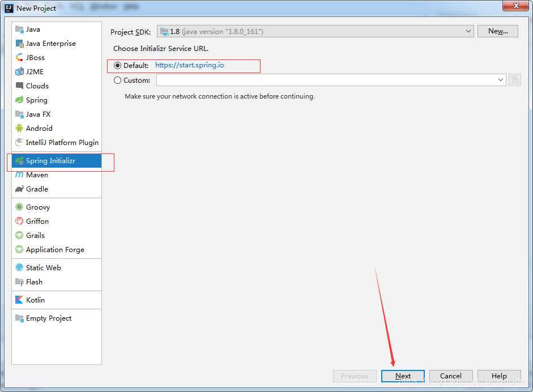
Task: Choose the Spring leaf icon
Action: (x=19, y=100)
